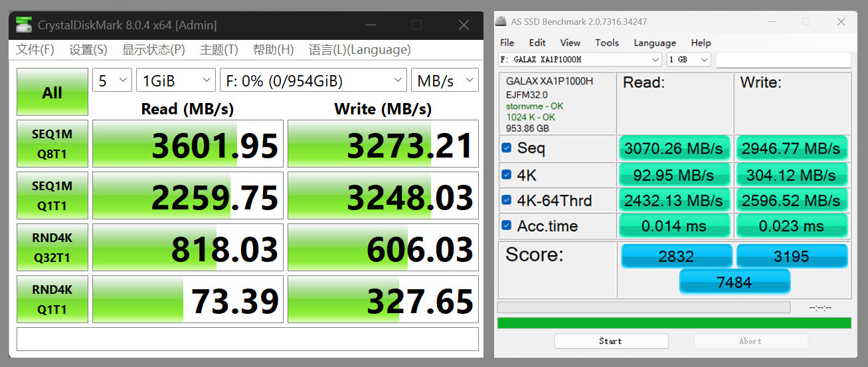Click the total score 7484
The width and height of the screenshot is (868, 367).
click(735, 281)
